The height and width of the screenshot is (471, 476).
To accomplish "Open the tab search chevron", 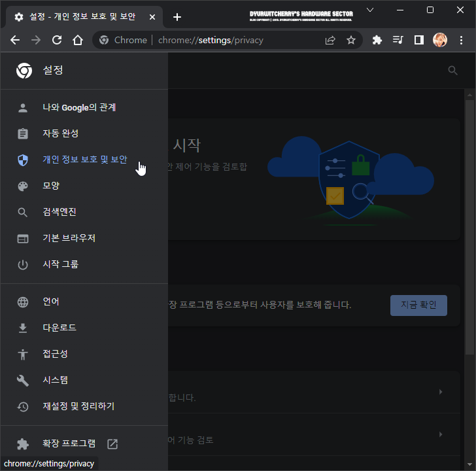I will [x=370, y=10].
